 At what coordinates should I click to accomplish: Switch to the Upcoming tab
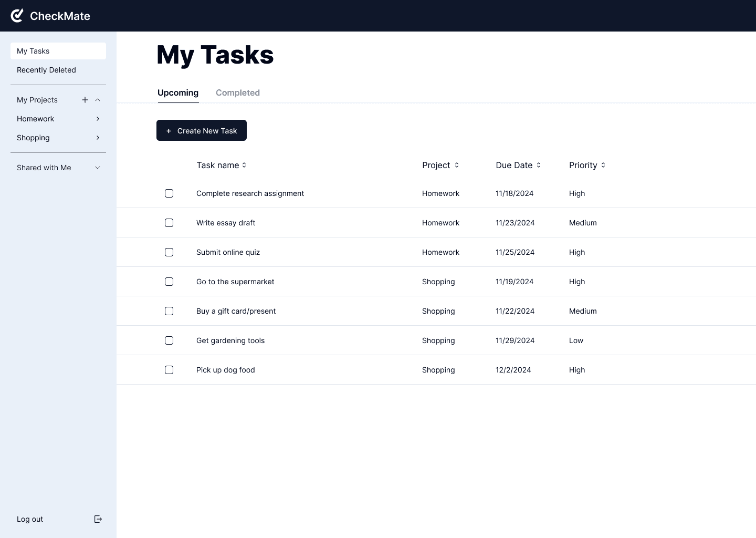coord(178,92)
